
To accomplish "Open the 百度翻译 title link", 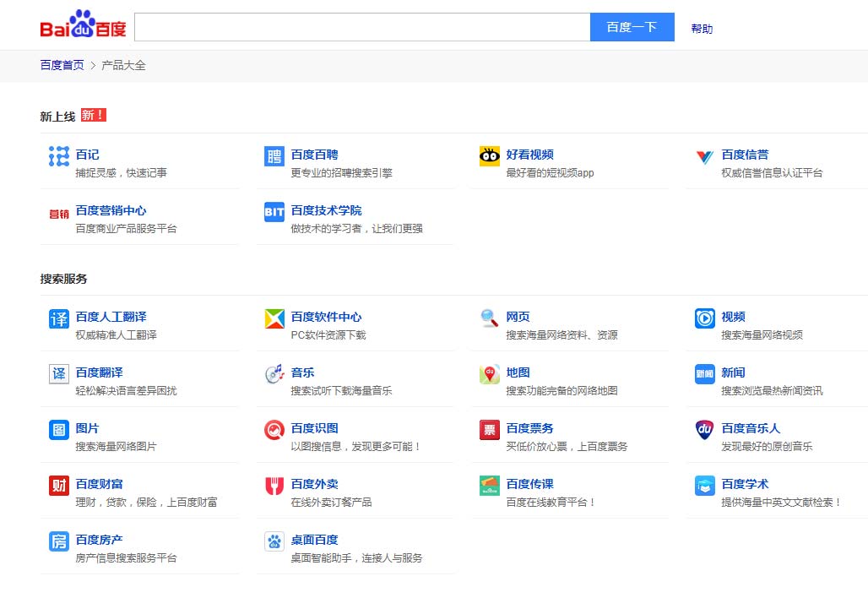I will point(99,372).
